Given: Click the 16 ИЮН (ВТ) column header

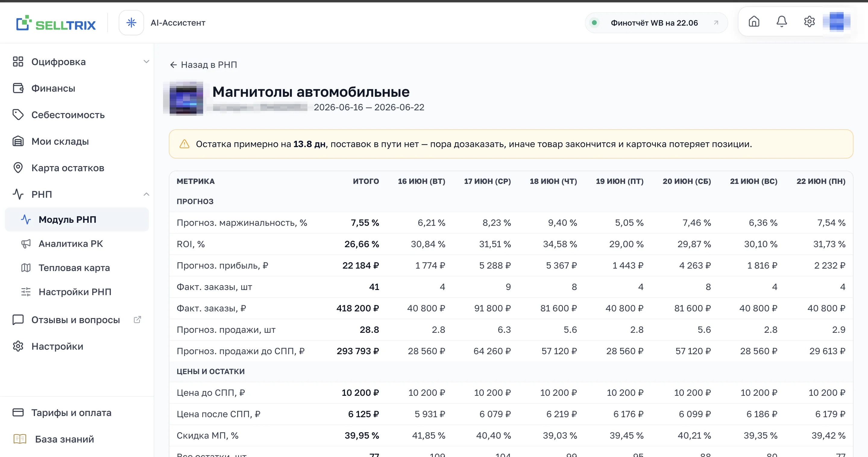Looking at the screenshot, I should click(x=422, y=181).
